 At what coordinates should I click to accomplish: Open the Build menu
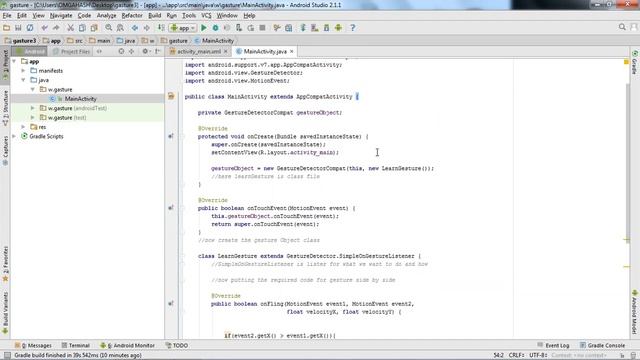pyautogui.click(x=154, y=16)
